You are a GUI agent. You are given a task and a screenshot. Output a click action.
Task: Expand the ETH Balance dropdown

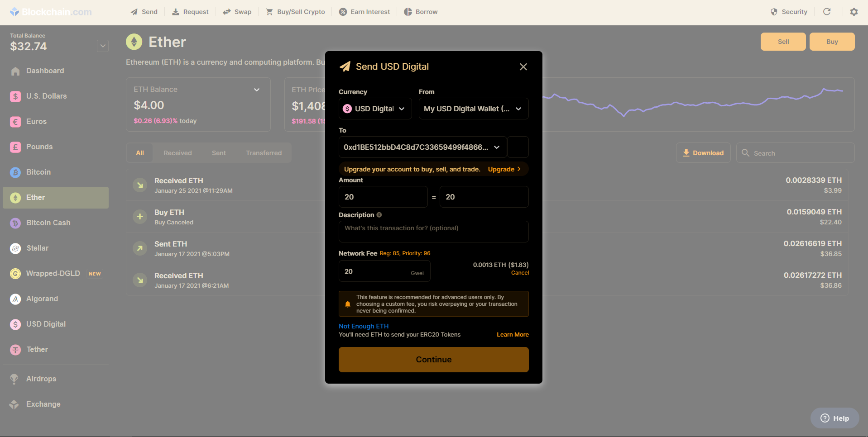click(x=257, y=90)
